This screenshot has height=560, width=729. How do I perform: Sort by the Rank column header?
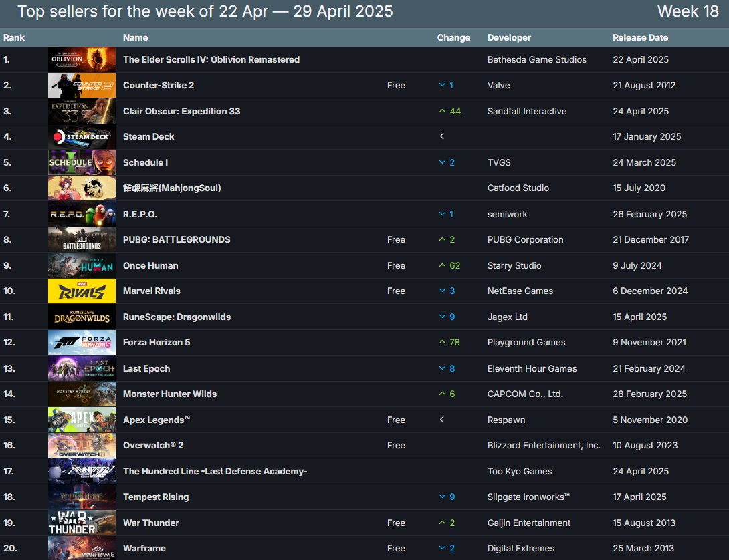14,37
